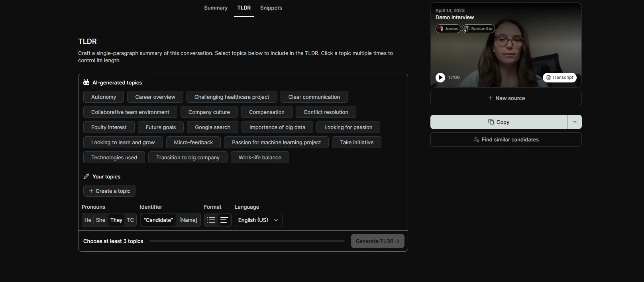Viewport: 644px width, 282px height.
Task: Toggle the Work-life balance topic
Action: click(260, 157)
